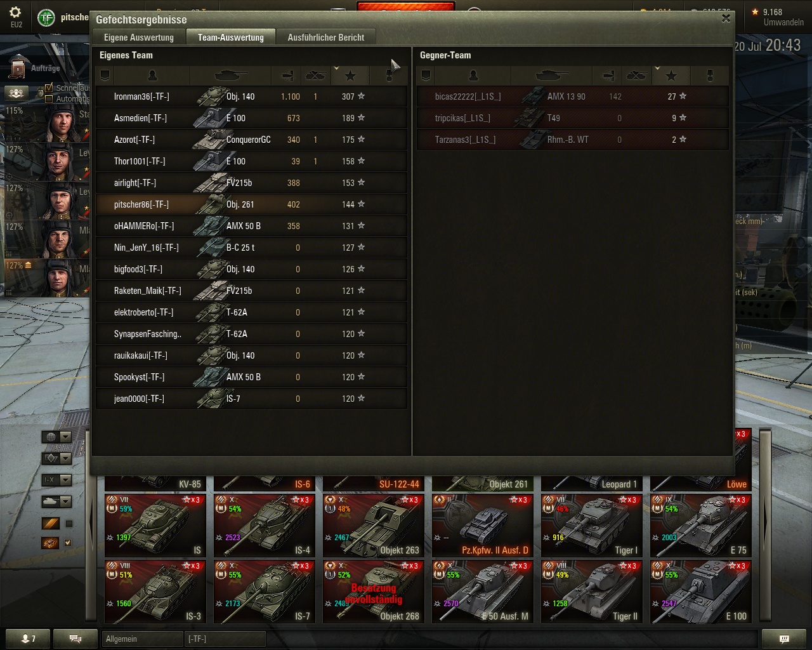The image size is (812, 650).
Task: Click enemy player tripcikas[_L1S_] row
Action: pos(572,118)
